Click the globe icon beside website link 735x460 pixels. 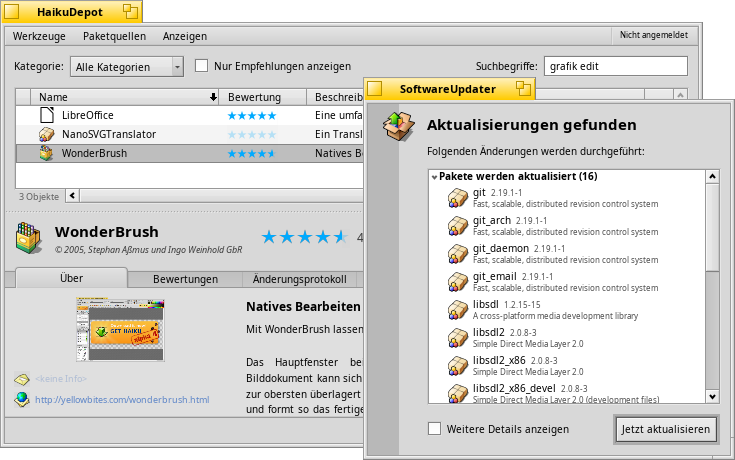tap(22, 400)
